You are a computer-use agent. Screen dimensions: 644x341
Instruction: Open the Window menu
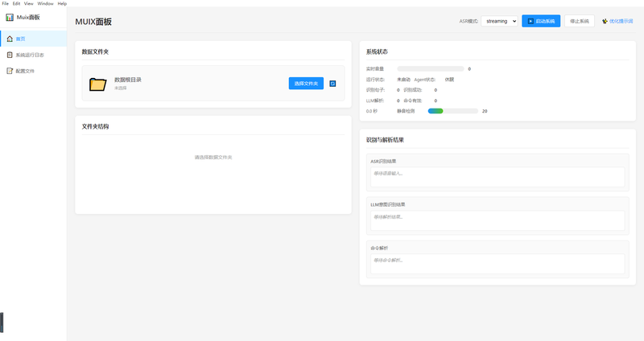(45, 3)
